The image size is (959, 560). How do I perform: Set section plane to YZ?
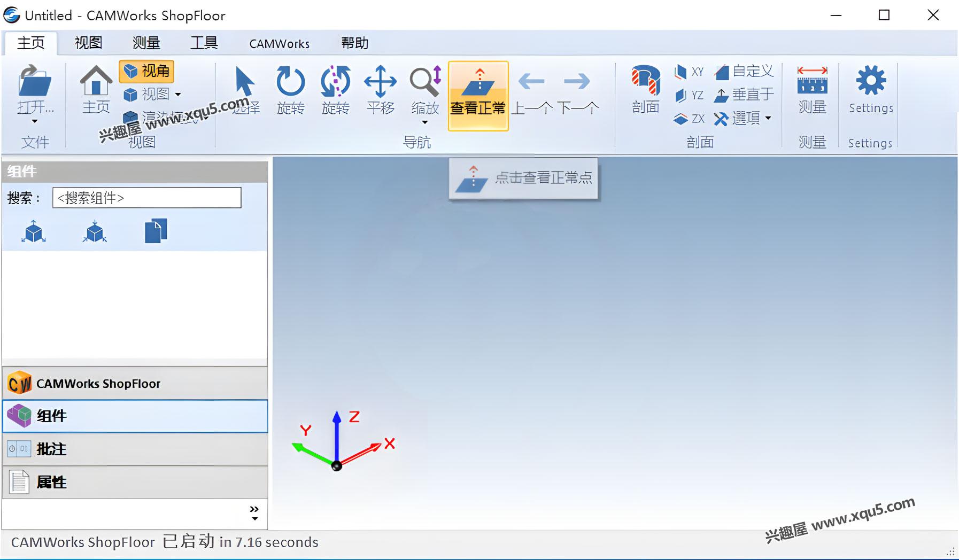click(x=689, y=95)
